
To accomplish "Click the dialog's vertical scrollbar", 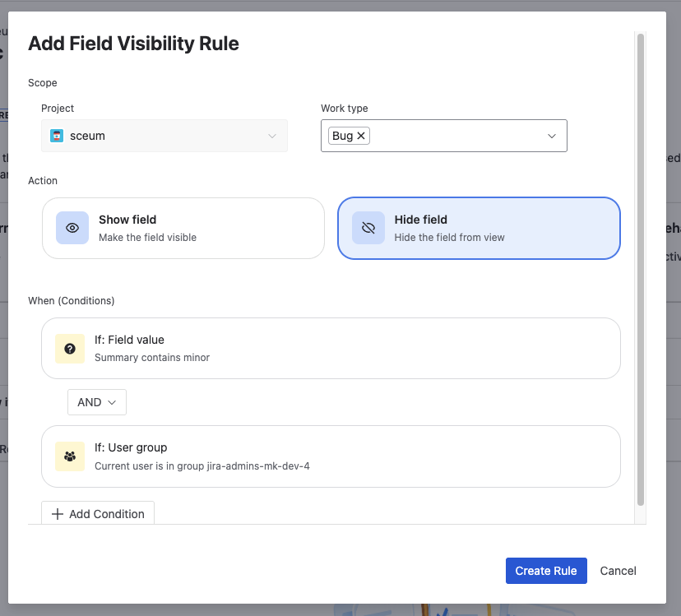I will tap(641, 269).
